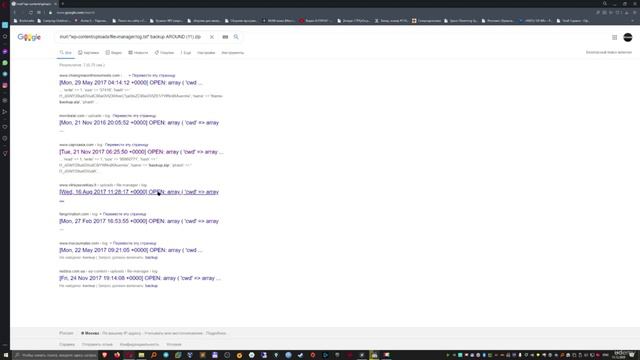
Task: Open the Google apps grid
Action: click(614, 37)
